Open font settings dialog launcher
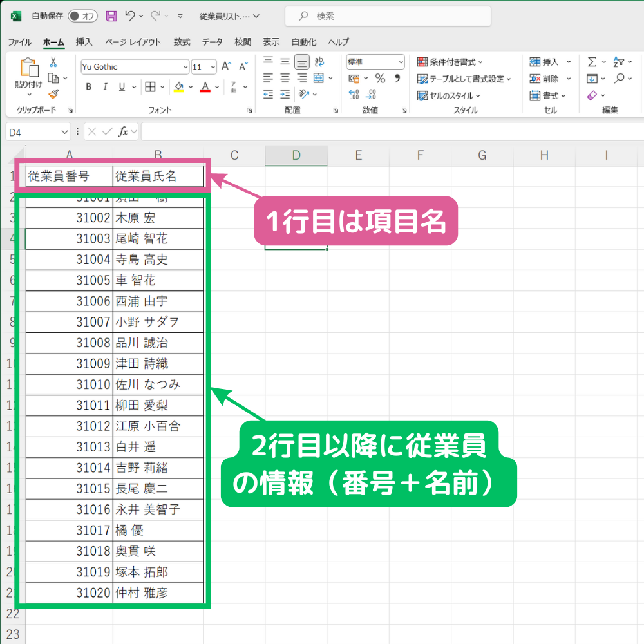This screenshot has width=644, height=644. click(250, 110)
